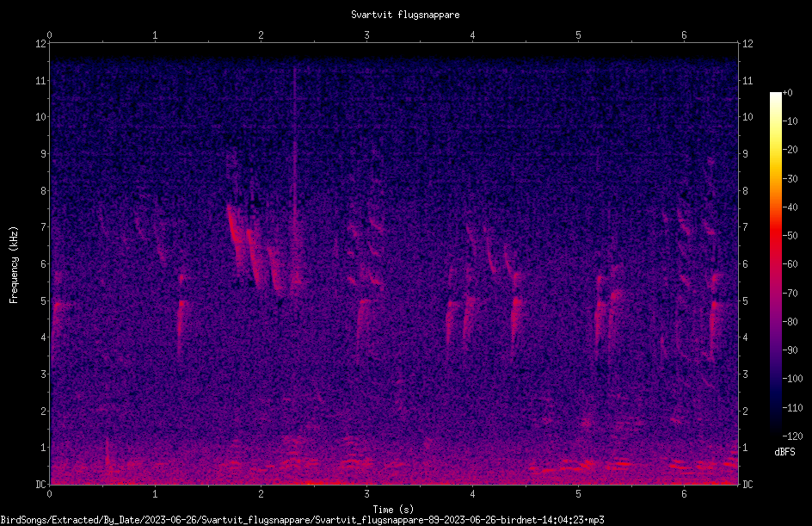812x526 pixels.
Task: Click the 'DC' tick on the left frequency axis
Action: [41, 485]
